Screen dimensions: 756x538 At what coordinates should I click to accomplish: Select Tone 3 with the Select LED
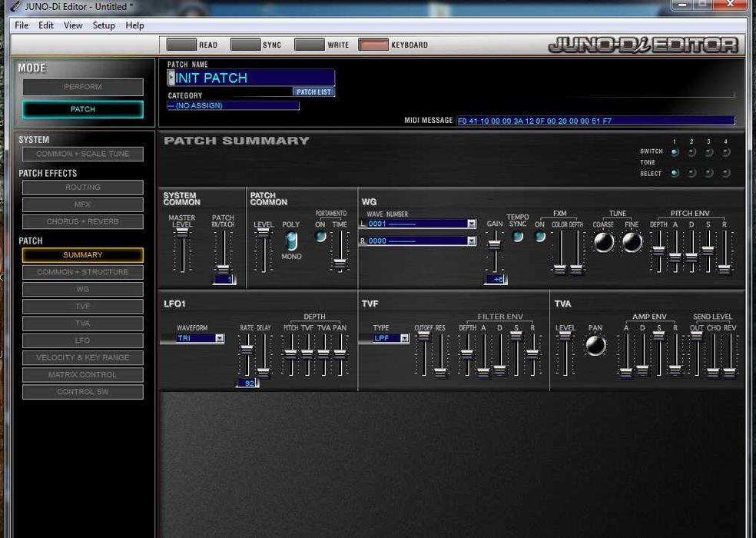click(x=708, y=173)
